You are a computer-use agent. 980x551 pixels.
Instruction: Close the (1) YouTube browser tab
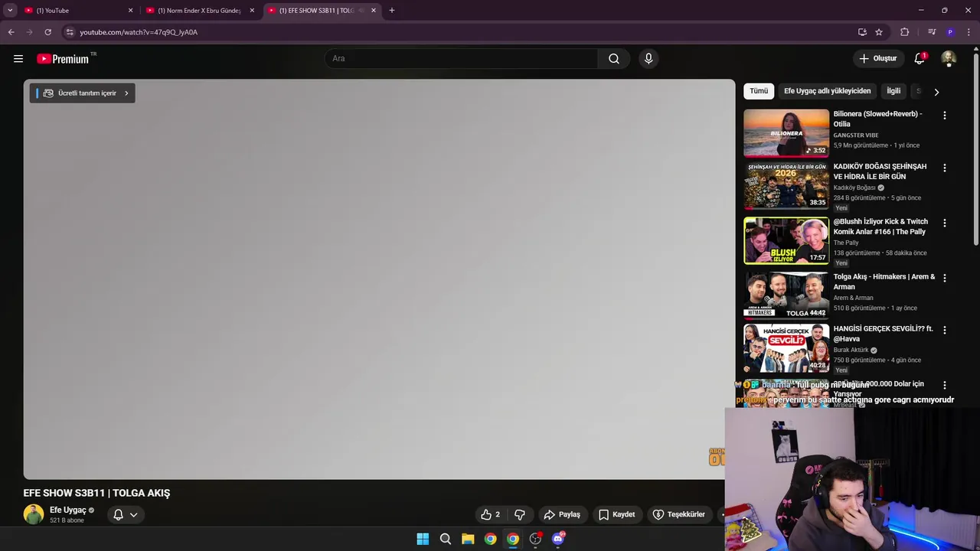[x=130, y=11]
